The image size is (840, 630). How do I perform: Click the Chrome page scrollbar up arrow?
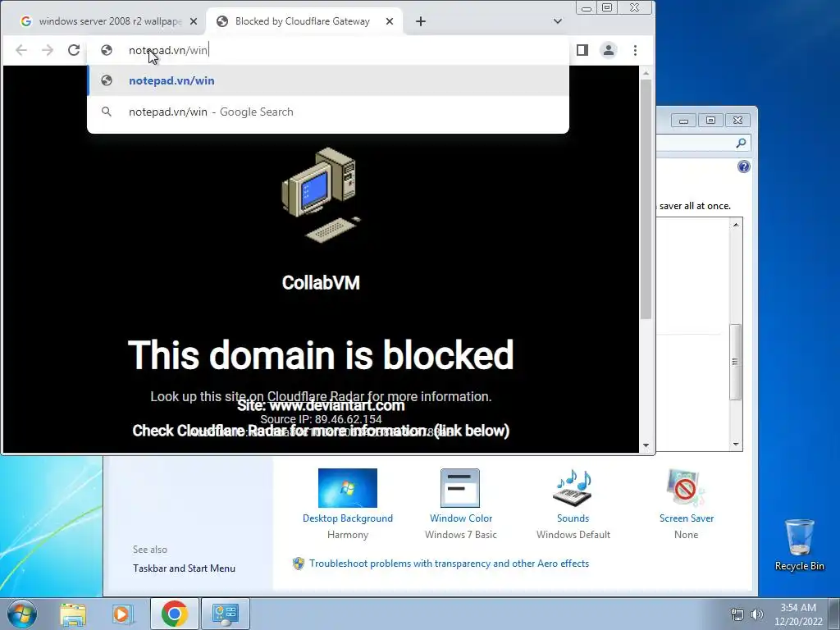646,73
